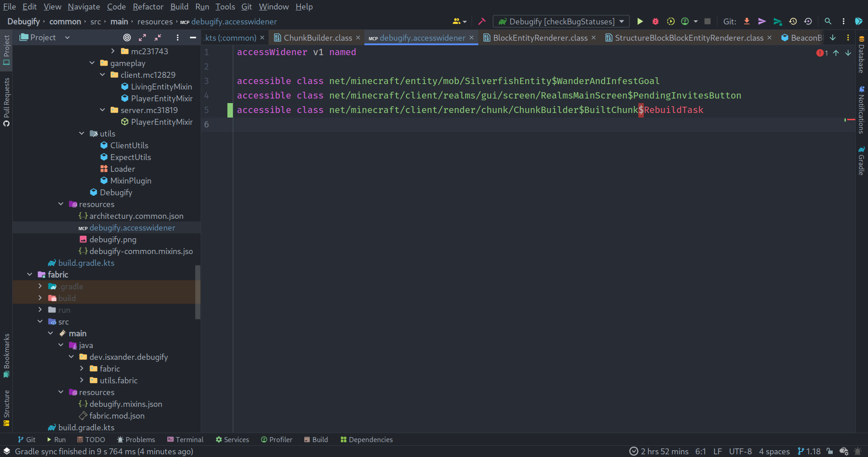This screenshot has width=868, height=457.
Task: Click the resources breadcrumb link
Action: (x=155, y=21)
